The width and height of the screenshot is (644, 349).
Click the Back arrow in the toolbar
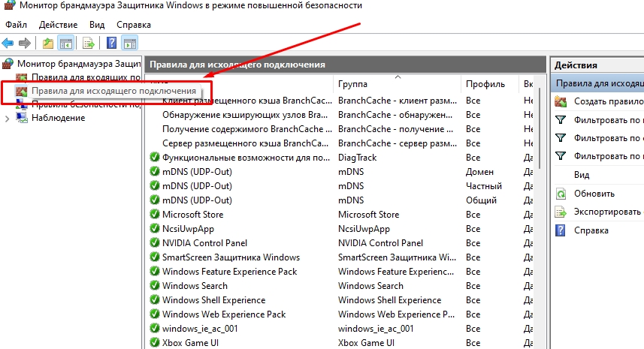pyautogui.click(x=8, y=43)
